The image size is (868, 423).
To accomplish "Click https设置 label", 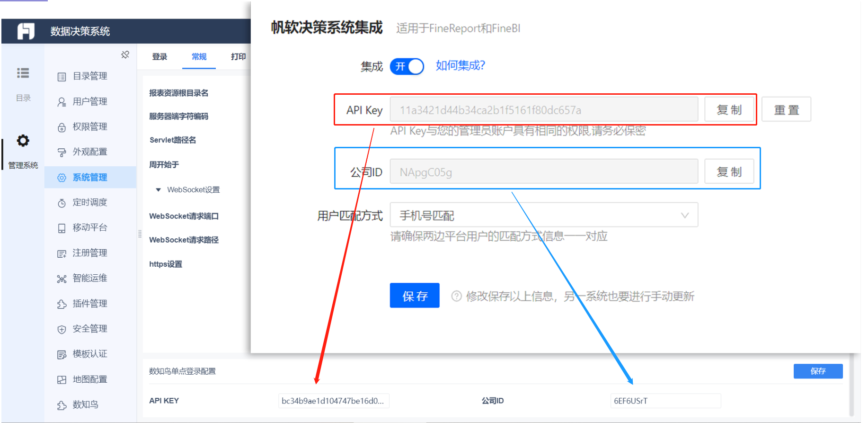I will (x=166, y=264).
